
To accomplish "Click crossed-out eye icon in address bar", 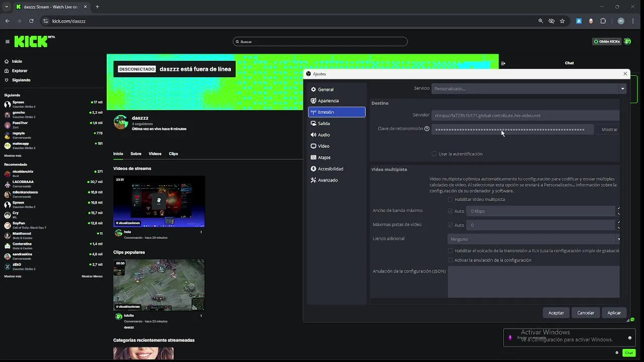I will (551, 21).
